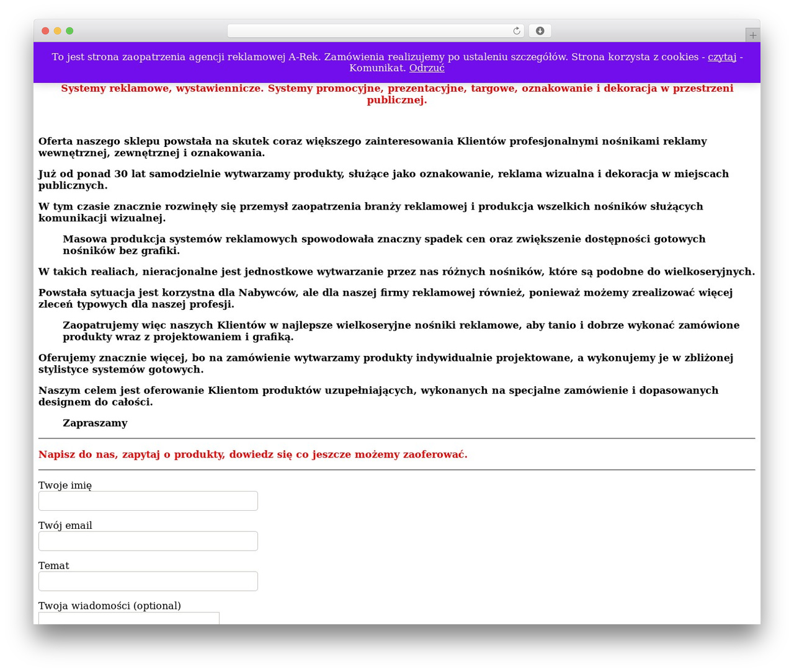Fill in the 'Twoje imię' field
This screenshot has width=794, height=672.
[x=148, y=501]
